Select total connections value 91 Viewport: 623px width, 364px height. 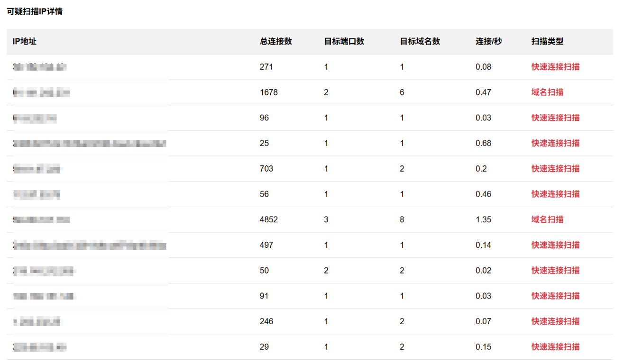pyautogui.click(x=264, y=296)
